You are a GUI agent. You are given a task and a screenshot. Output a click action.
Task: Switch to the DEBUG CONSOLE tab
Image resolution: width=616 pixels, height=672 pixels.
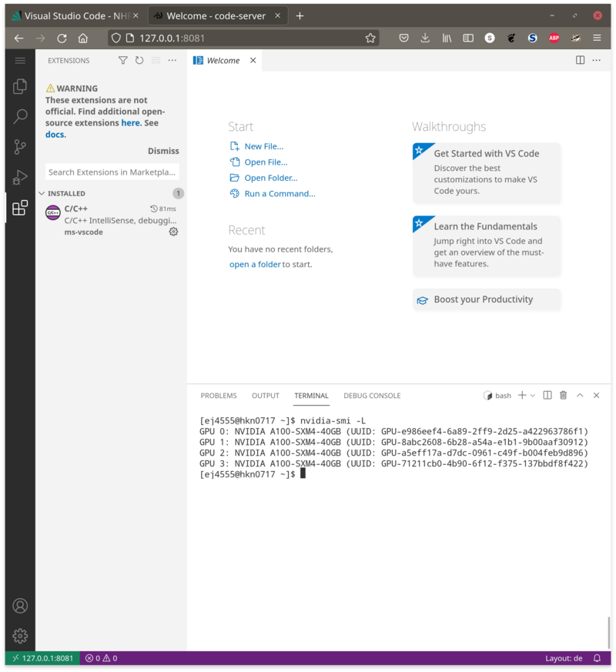pos(372,396)
